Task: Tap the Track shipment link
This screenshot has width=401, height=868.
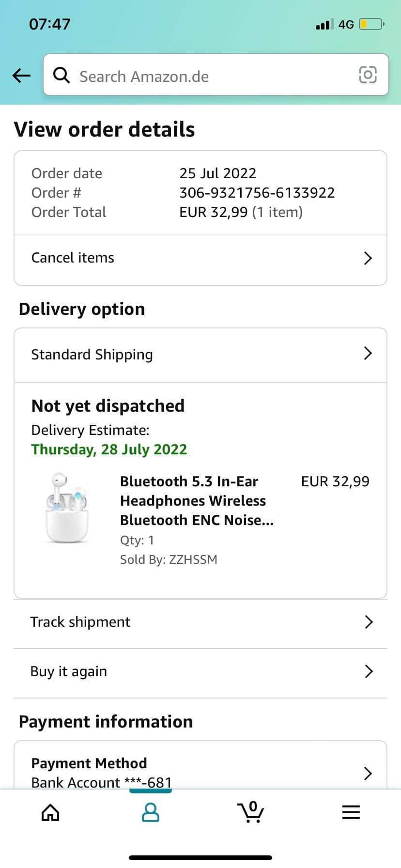Action: 80,622
